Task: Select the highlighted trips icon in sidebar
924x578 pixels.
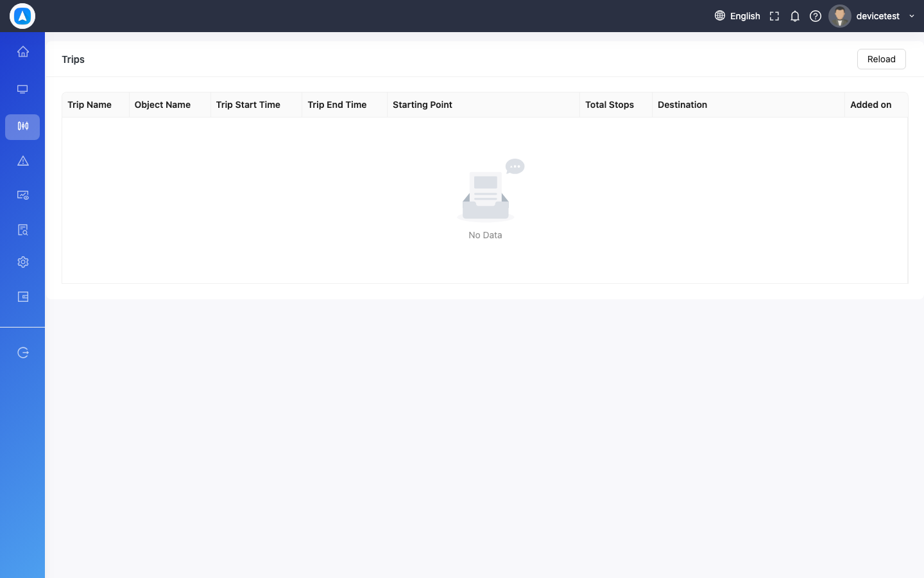Action: tap(22, 127)
